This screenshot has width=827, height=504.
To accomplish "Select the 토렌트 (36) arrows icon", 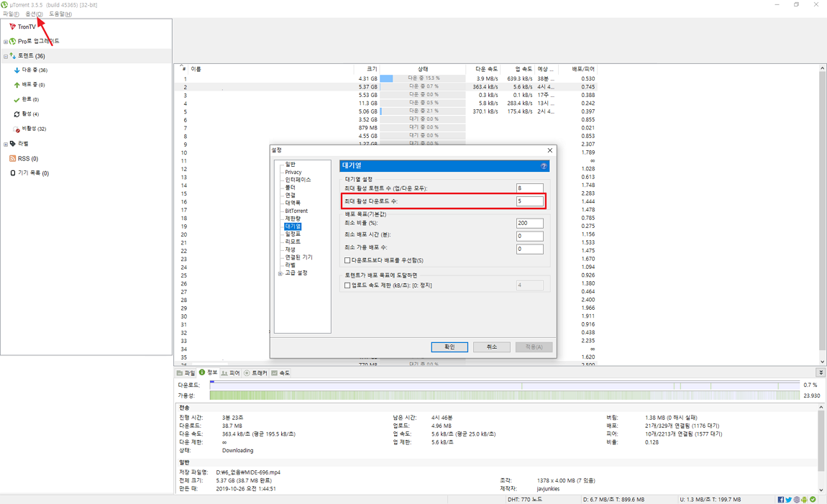I will (13, 55).
